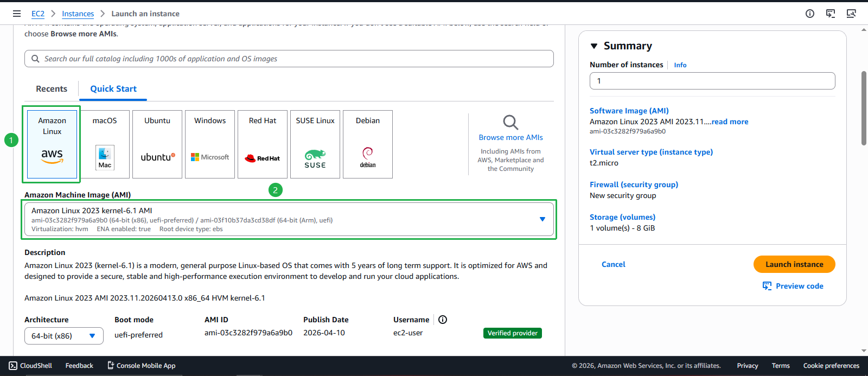
Task: Click the ec2-user username value
Action: coord(408,333)
